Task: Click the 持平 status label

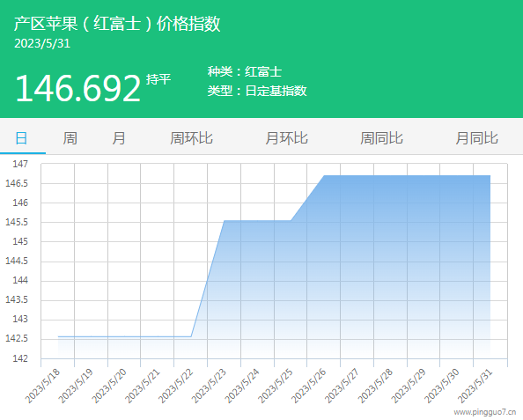Action: 158,79
